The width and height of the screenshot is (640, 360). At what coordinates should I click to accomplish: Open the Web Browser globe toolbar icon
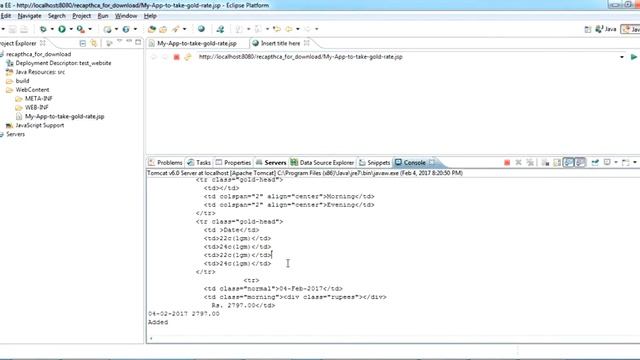(x=201, y=29)
